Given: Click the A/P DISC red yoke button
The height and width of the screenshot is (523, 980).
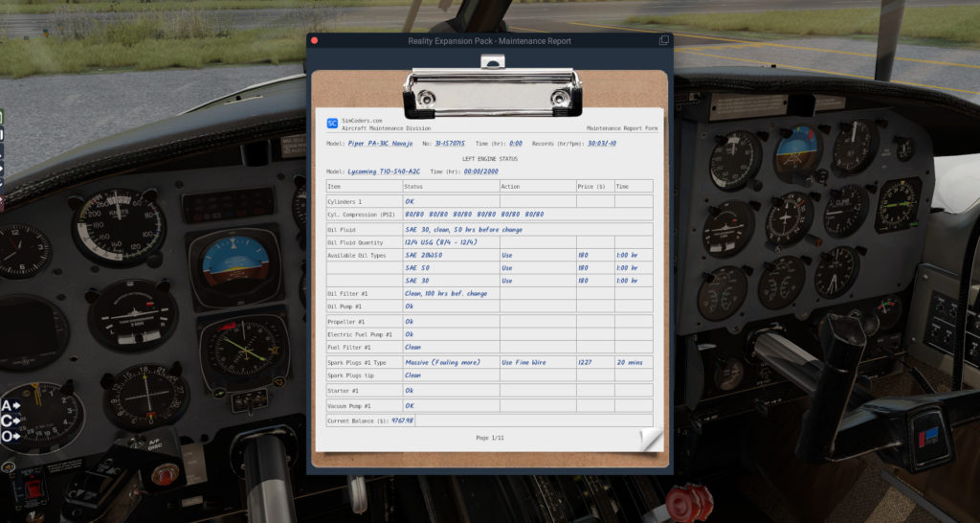Looking at the screenshot, I should coord(165,474).
